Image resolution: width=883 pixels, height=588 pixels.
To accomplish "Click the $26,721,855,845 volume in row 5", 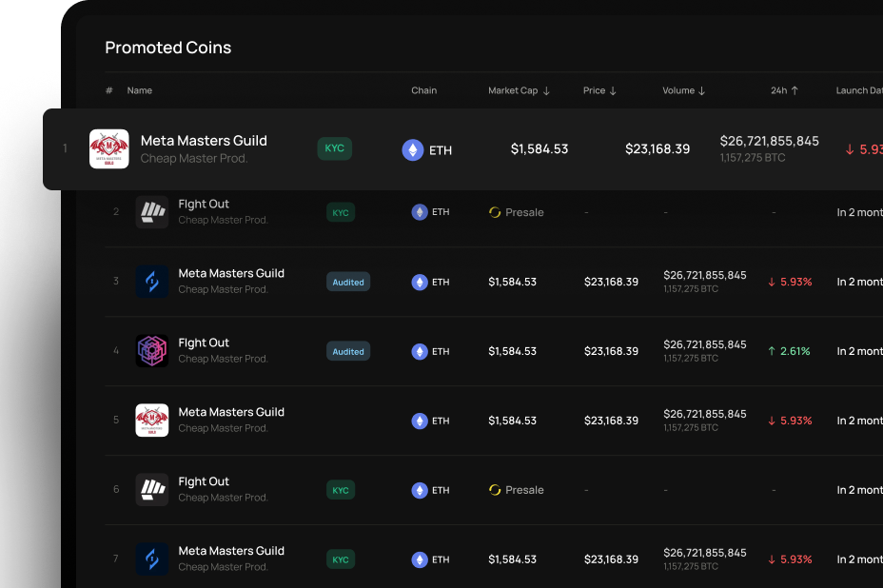I will [705, 414].
